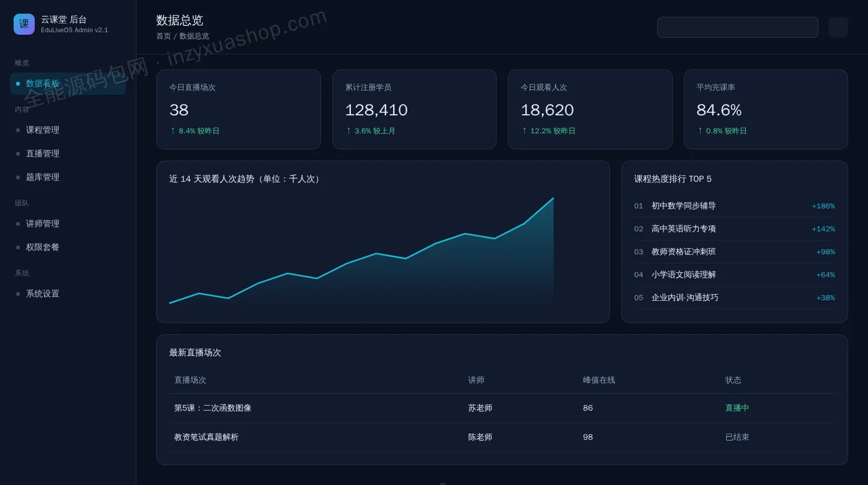Select 企业内训-沟通技巧 ranking row
Viewport: 868px width, 485px height.
[x=735, y=298]
